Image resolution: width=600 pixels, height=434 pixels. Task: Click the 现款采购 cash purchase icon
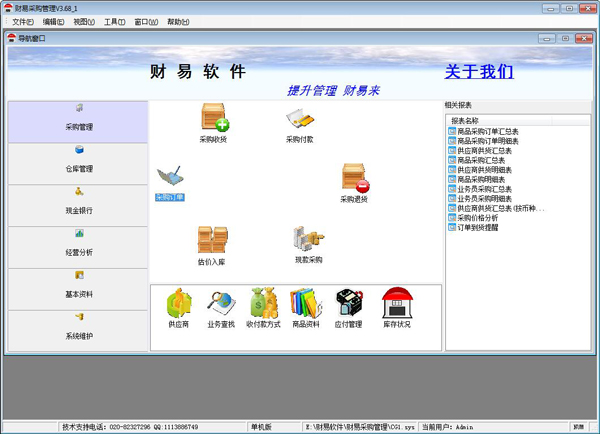click(x=308, y=239)
